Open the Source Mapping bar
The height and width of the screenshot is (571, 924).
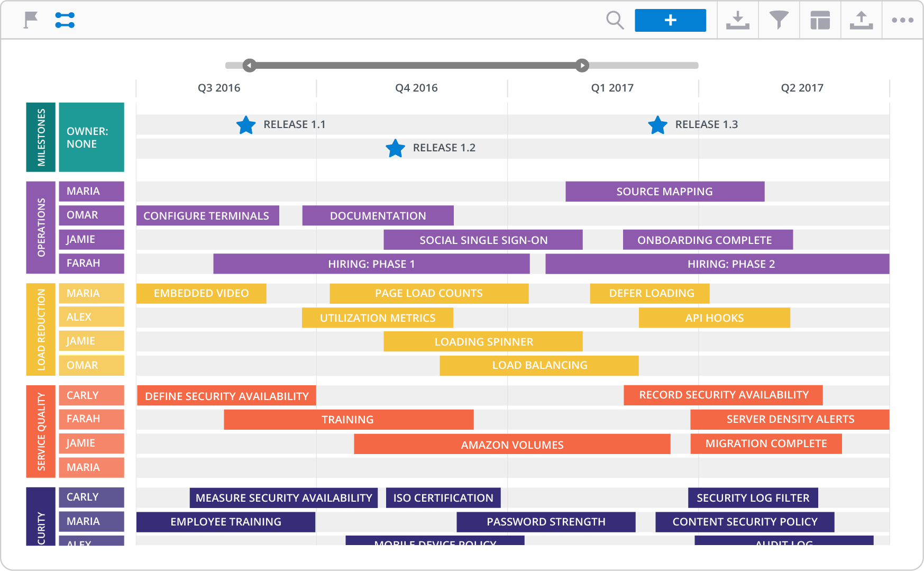point(665,192)
